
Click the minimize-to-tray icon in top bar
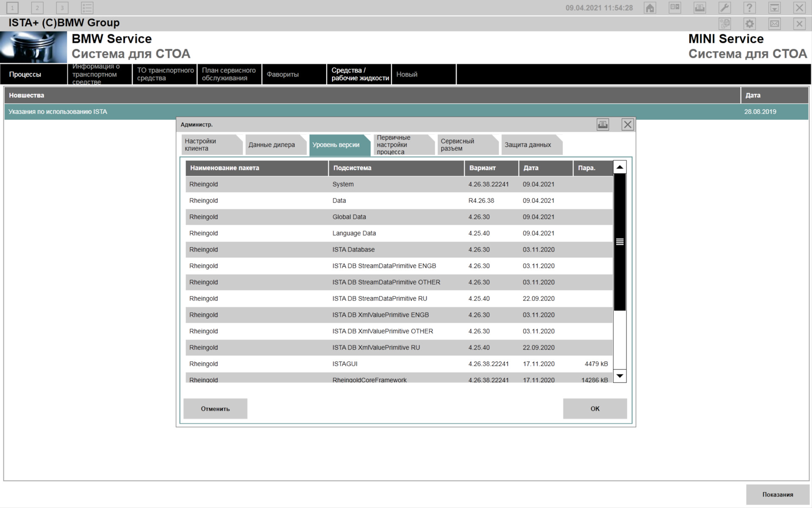point(774,8)
